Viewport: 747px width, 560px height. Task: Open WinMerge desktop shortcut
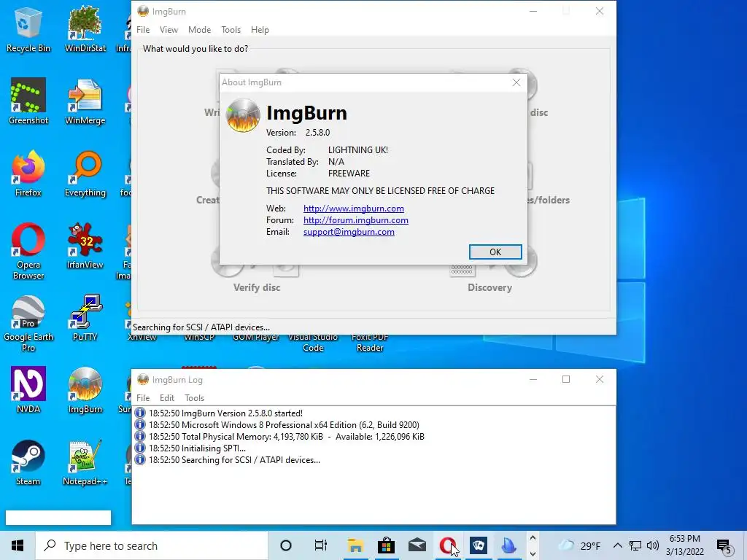coord(85,101)
